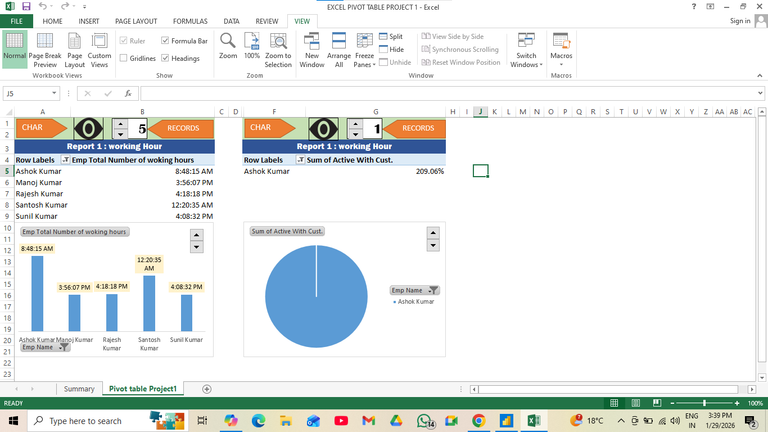Undo the last action
The image size is (768, 432).
(x=43, y=6)
